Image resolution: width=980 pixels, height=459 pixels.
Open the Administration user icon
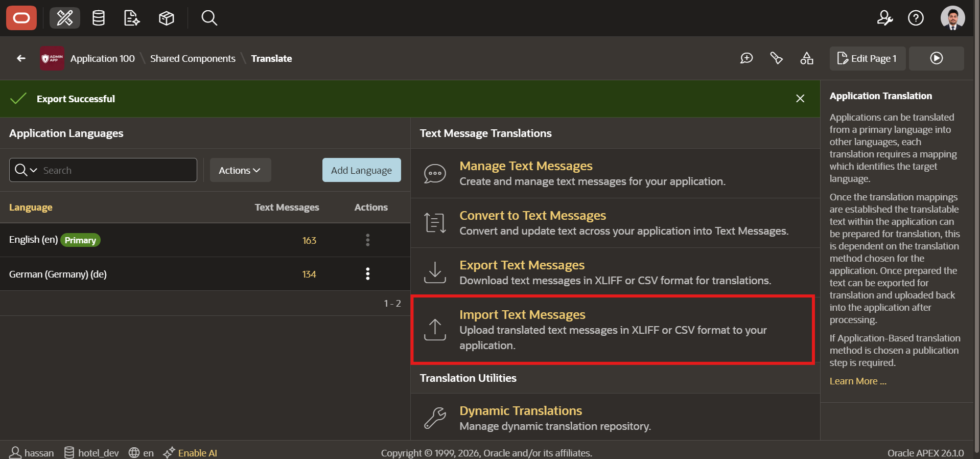click(x=884, y=18)
